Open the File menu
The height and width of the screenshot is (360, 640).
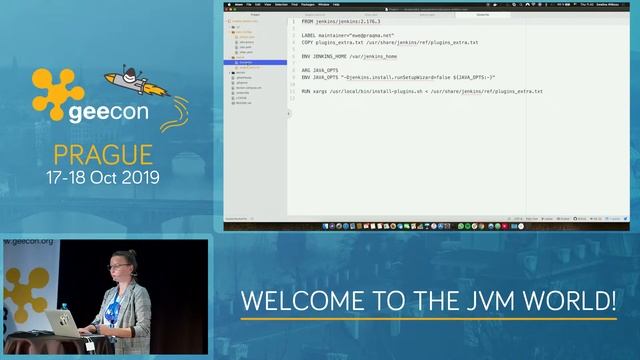(249, 4)
